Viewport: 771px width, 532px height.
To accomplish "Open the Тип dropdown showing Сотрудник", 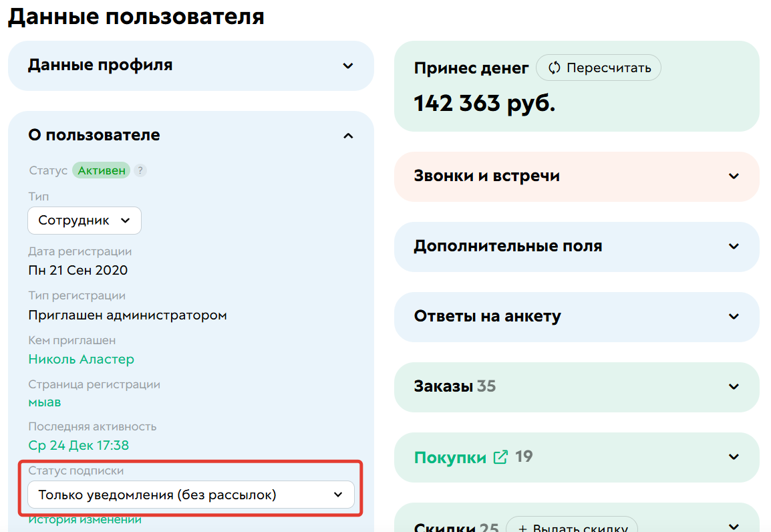I will point(84,221).
